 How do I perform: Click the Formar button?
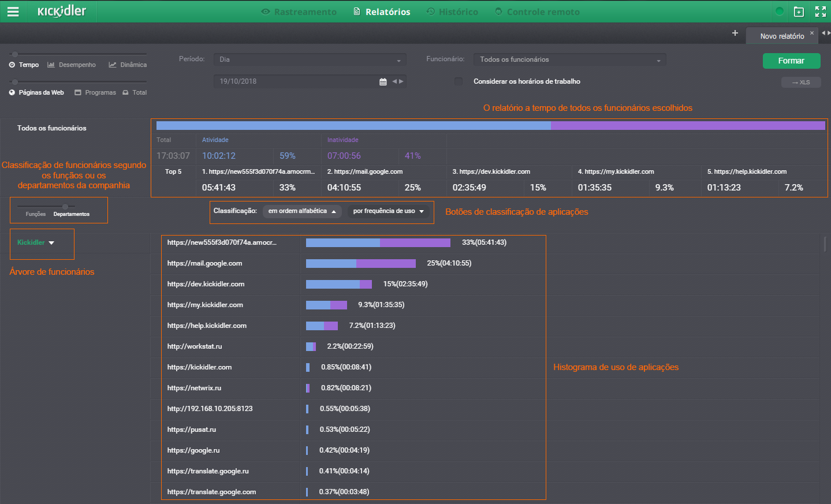[791, 61]
